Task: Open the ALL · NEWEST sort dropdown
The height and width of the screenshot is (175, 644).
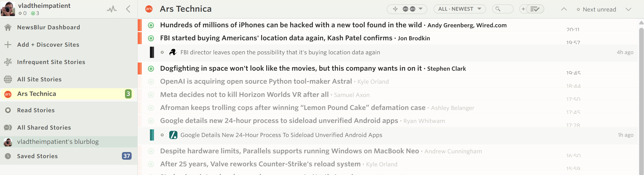Action: (x=459, y=9)
